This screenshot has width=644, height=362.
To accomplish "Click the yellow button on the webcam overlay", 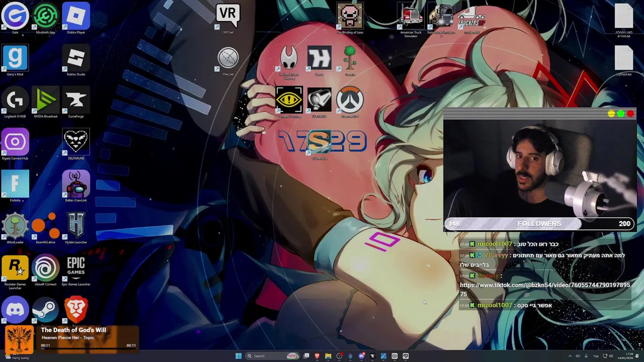I will (x=611, y=114).
